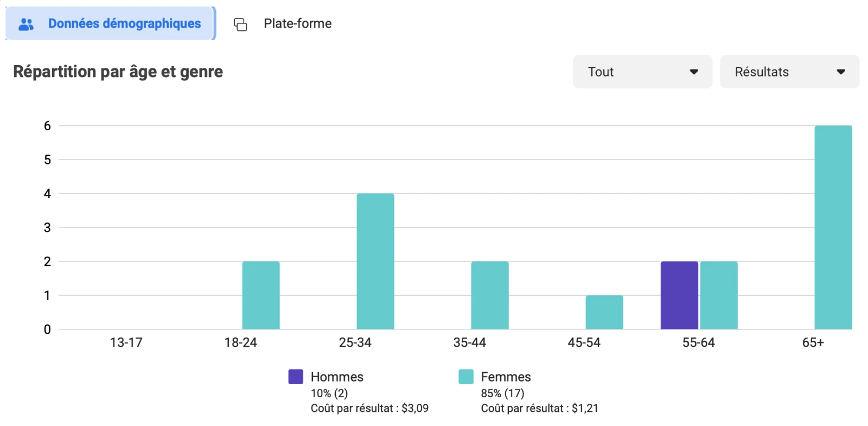Expand the Résultats dropdown
This screenshot has width=868, height=426.
[x=789, y=72]
